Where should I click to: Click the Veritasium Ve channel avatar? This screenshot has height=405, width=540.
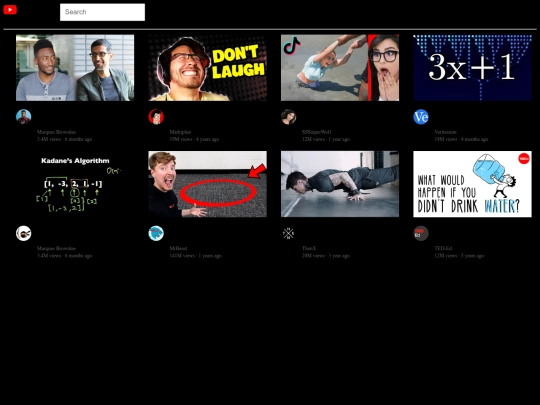pyautogui.click(x=421, y=117)
